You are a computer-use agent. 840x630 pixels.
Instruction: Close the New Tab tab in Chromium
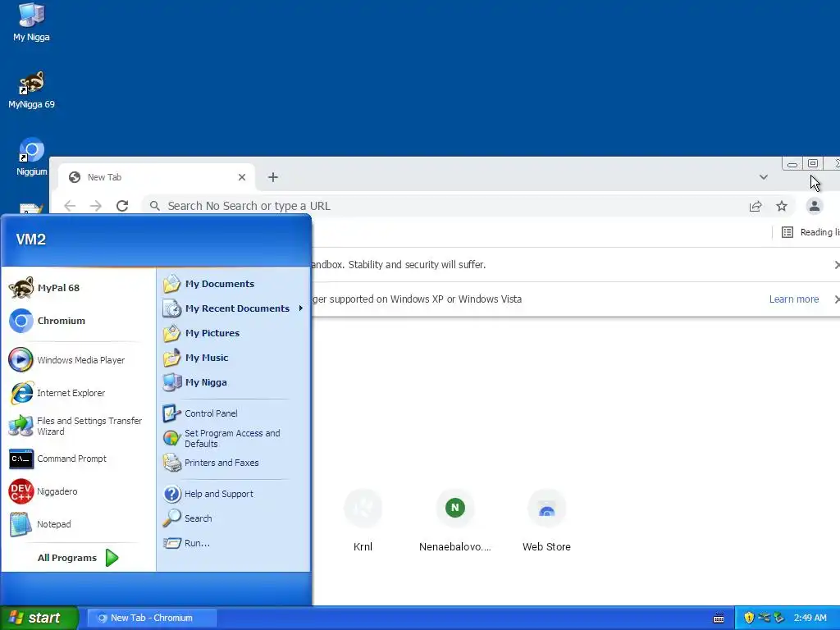coord(242,177)
